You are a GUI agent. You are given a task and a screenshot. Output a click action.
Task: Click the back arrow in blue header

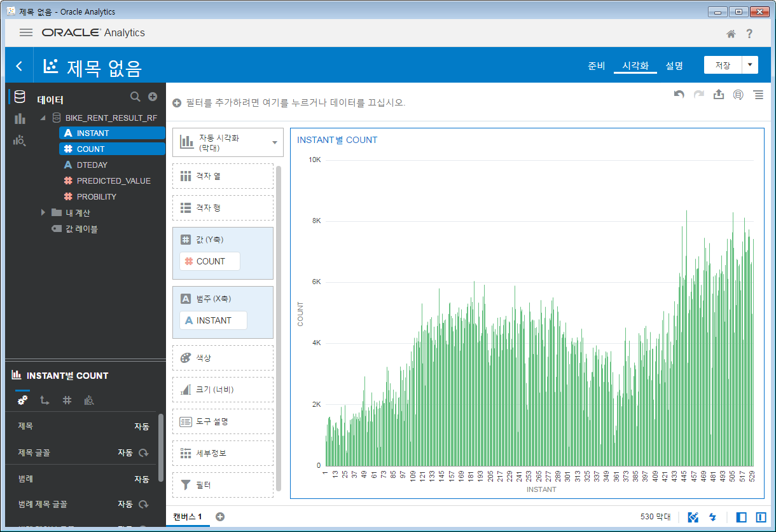click(x=19, y=66)
